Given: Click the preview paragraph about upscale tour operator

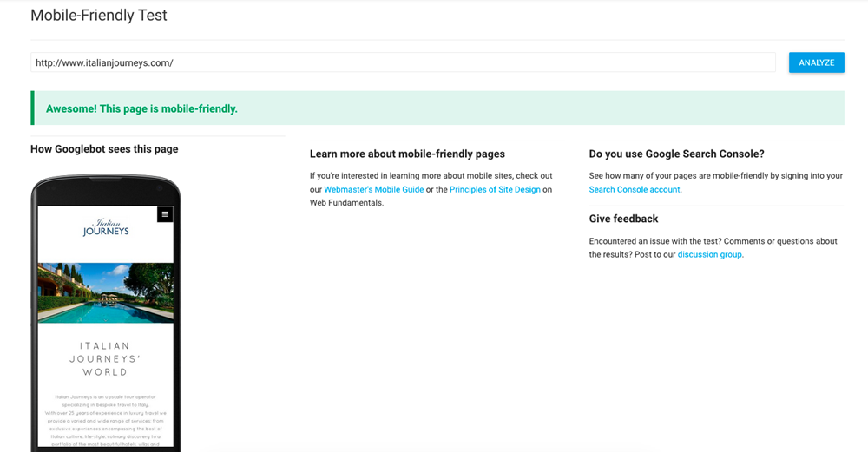Looking at the screenshot, I should (x=105, y=420).
